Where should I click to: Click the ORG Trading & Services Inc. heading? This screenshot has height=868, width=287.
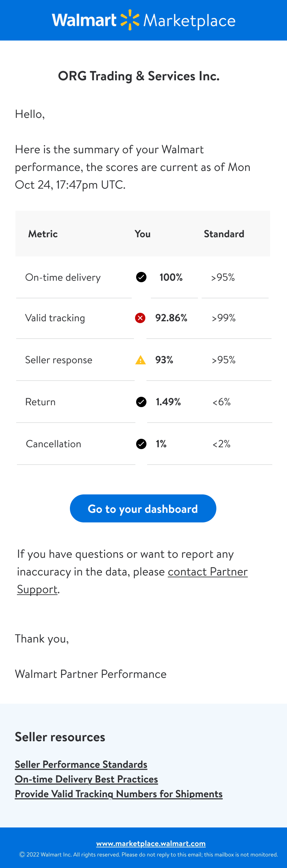139,76
